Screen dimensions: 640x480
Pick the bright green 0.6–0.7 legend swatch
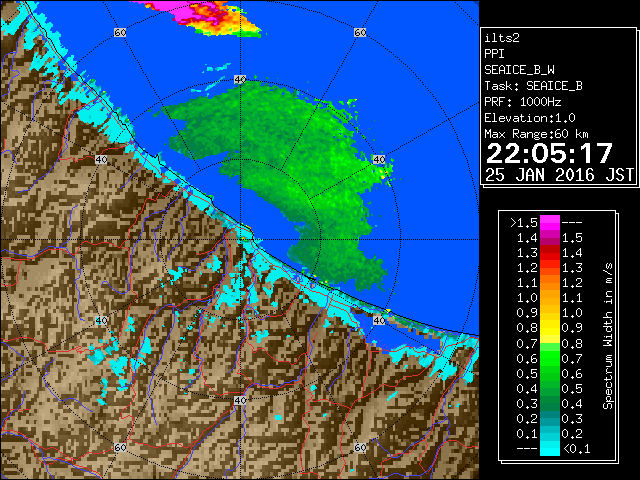(550, 358)
